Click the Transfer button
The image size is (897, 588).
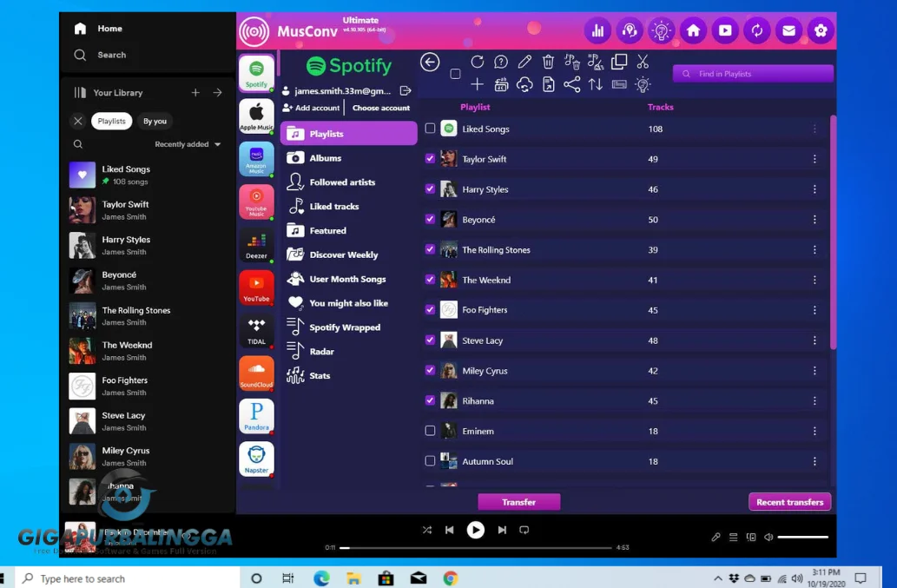click(519, 502)
